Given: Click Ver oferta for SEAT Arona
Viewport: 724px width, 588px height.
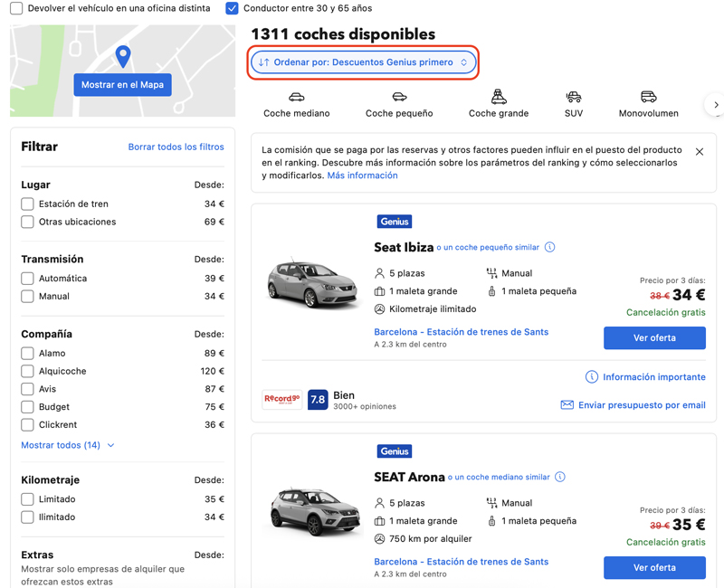Looking at the screenshot, I should [x=654, y=568].
